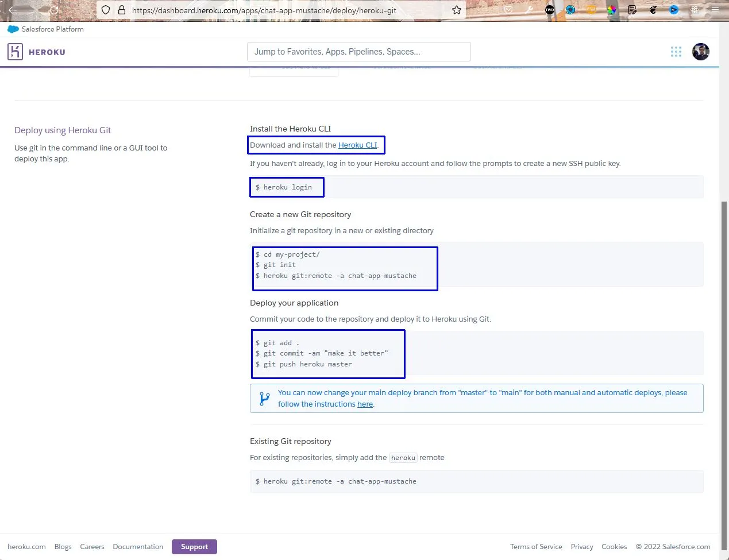The height and width of the screenshot is (560, 729).
Task: Click the 'Deploy using Heroku Git' heading
Action: pyautogui.click(x=63, y=130)
